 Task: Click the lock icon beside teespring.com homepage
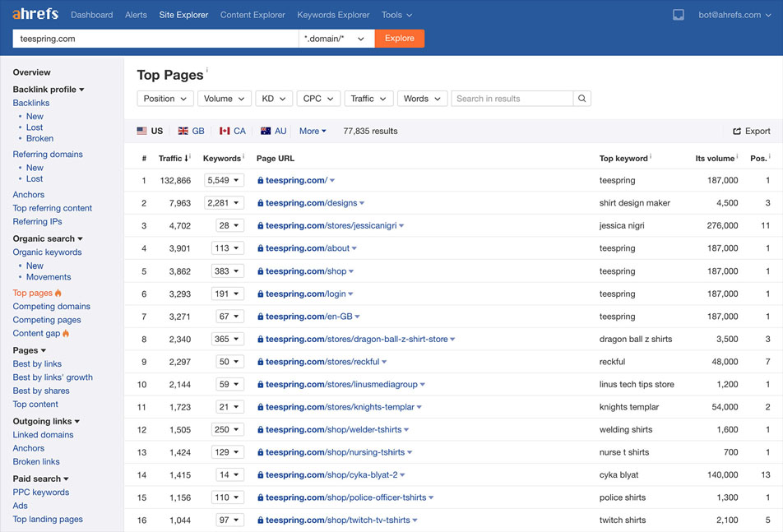259,179
